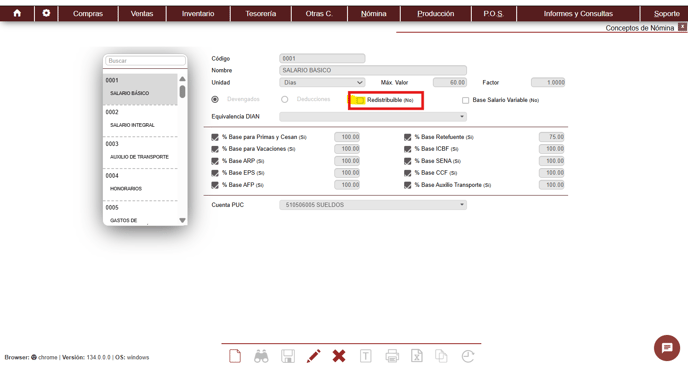The width and height of the screenshot is (688, 365).
Task: Delete the record with the red X icon
Action: [x=339, y=356]
